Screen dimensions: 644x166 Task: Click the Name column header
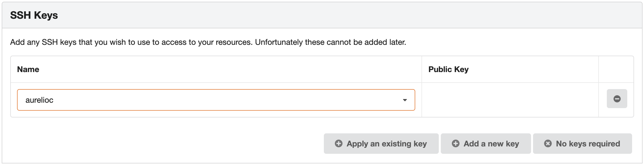[x=28, y=70]
